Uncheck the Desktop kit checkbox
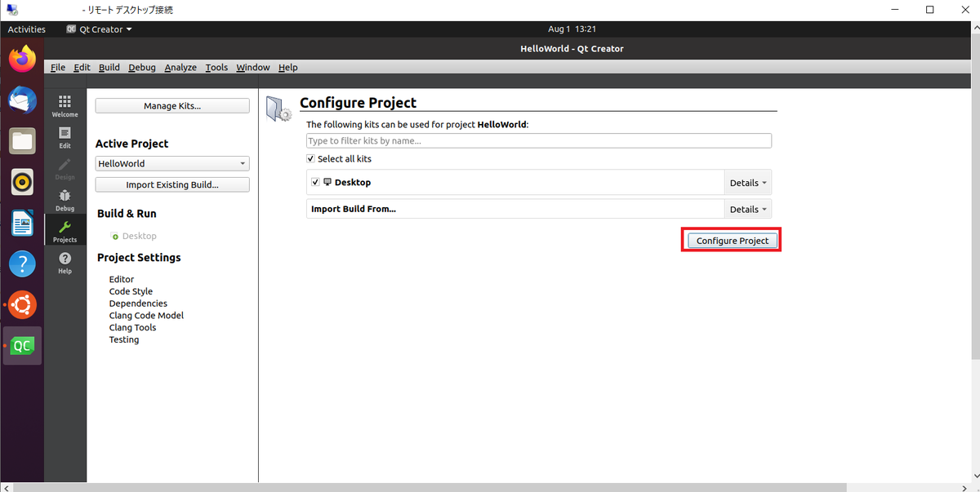 (x=315, y=183)
